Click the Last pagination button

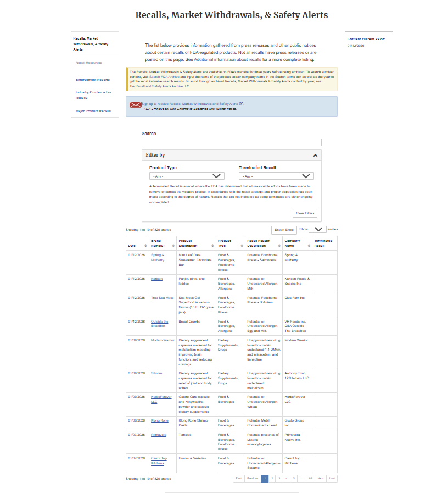click(332, 479)
